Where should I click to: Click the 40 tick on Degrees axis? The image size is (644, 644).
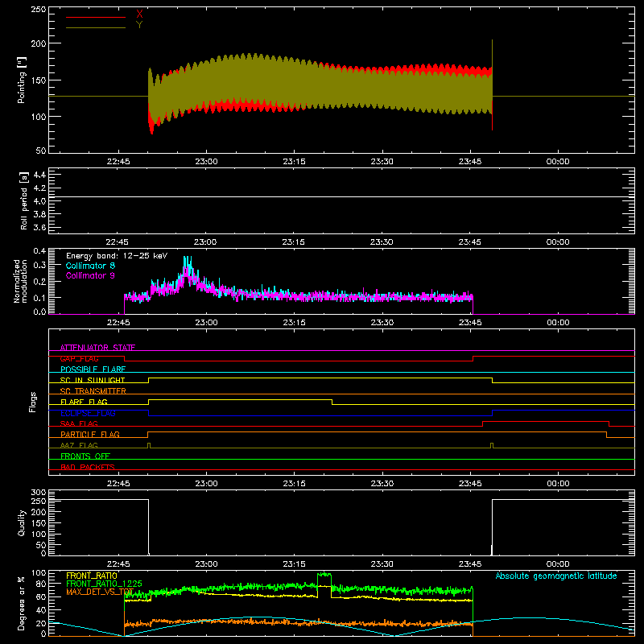(41, 610)
